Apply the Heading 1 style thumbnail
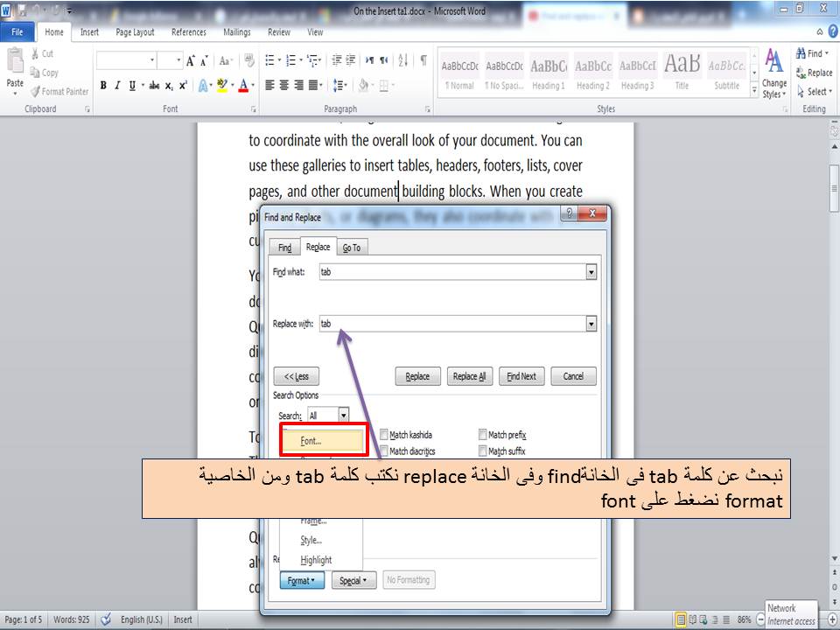This screenshot has width=840, height=630. [548, 73]
